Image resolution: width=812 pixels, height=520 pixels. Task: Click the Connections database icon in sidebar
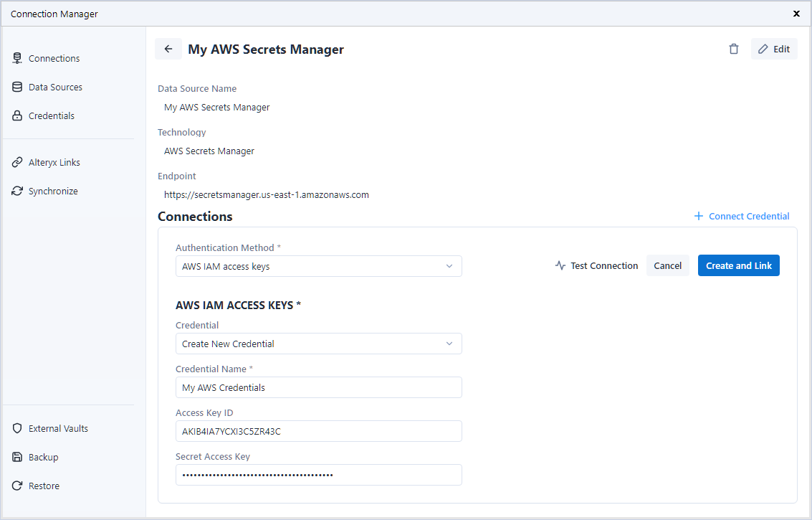point(17,59)
